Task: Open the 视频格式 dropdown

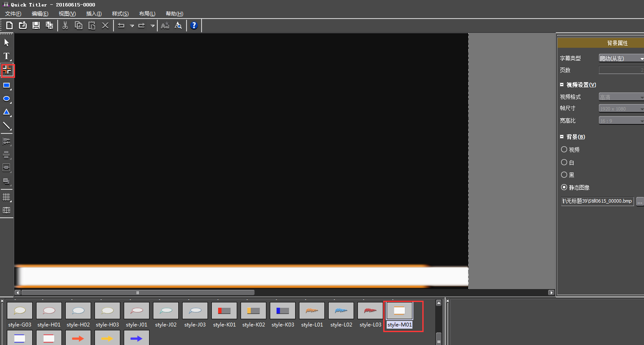Action: (x=621, y=97)
